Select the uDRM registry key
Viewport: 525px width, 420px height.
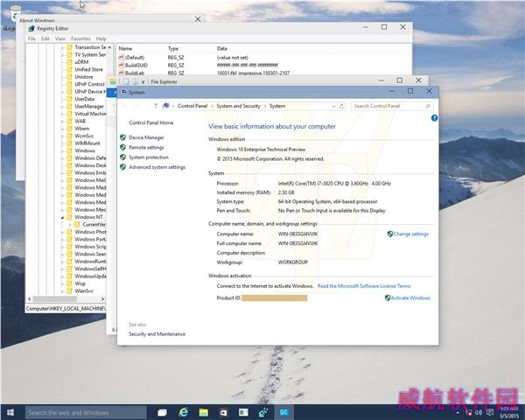(81, 62)
